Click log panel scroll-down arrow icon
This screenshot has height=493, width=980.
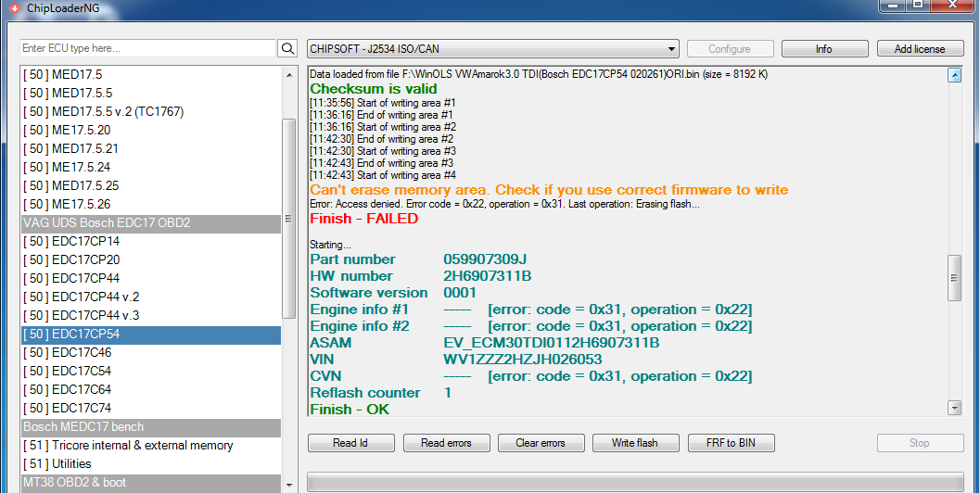tap(954, 408)
